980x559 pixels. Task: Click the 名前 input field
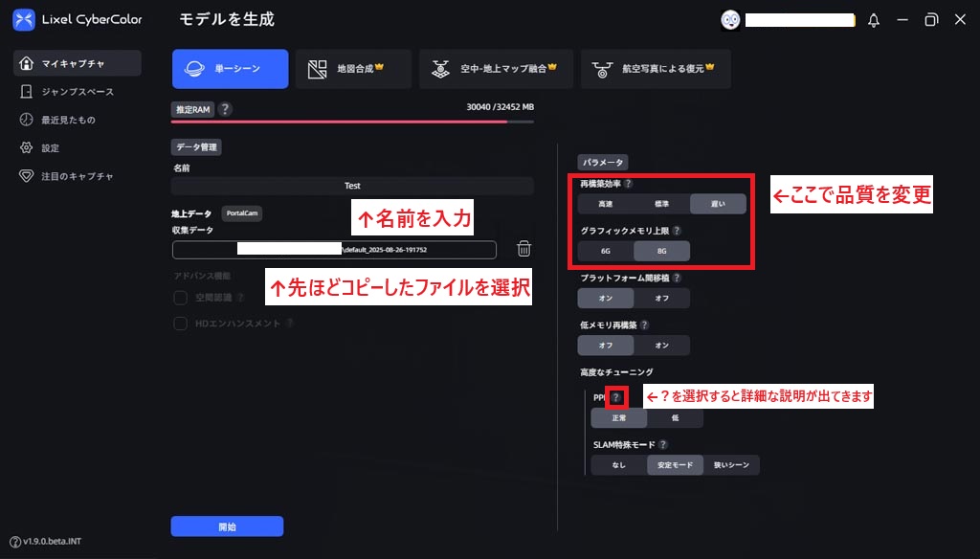tap(352, 186)
